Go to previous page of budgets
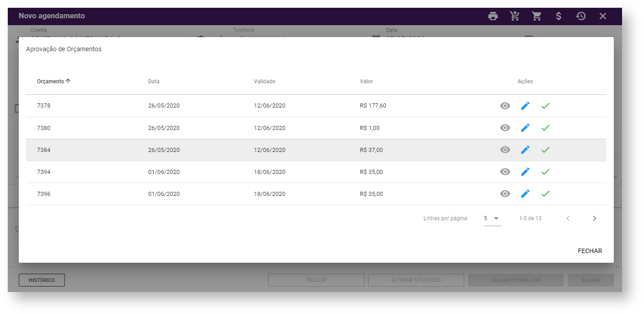Viewport: 644px width, 314px height. click(x=568, y=218)
